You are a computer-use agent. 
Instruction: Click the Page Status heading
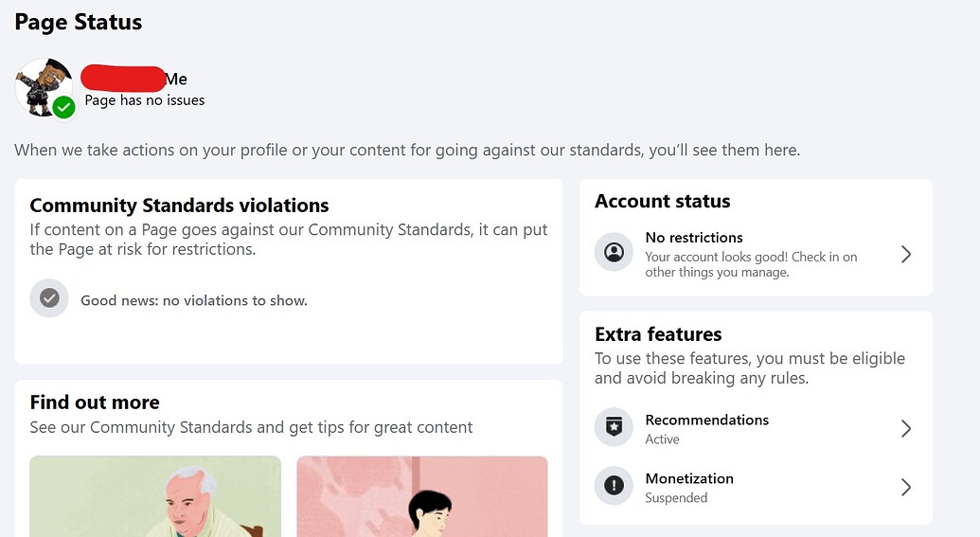pos(79,22)
